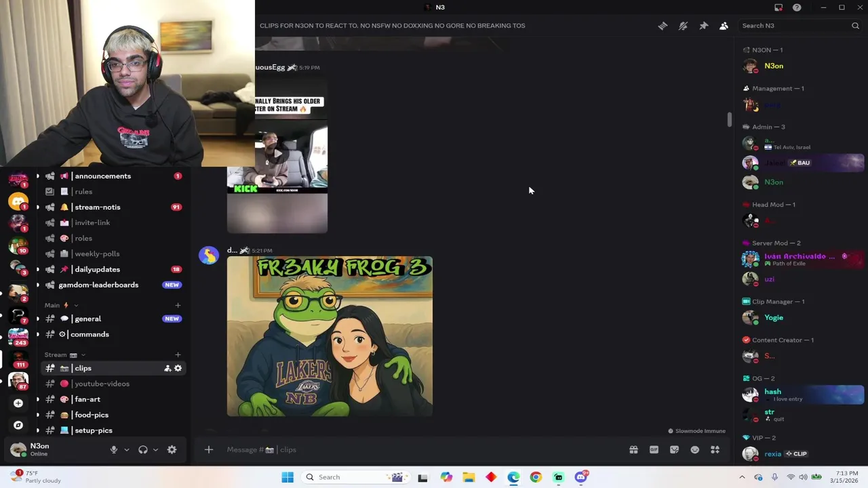Toggle the member list icon
This screenshot has width=868, height=488.
click(724, 26)
